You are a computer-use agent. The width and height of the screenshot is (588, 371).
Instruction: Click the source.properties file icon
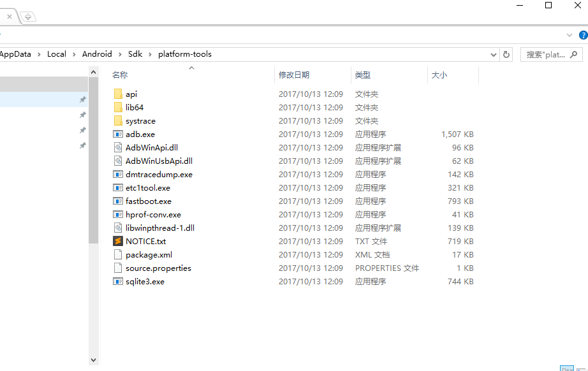(x=118, y=268)
